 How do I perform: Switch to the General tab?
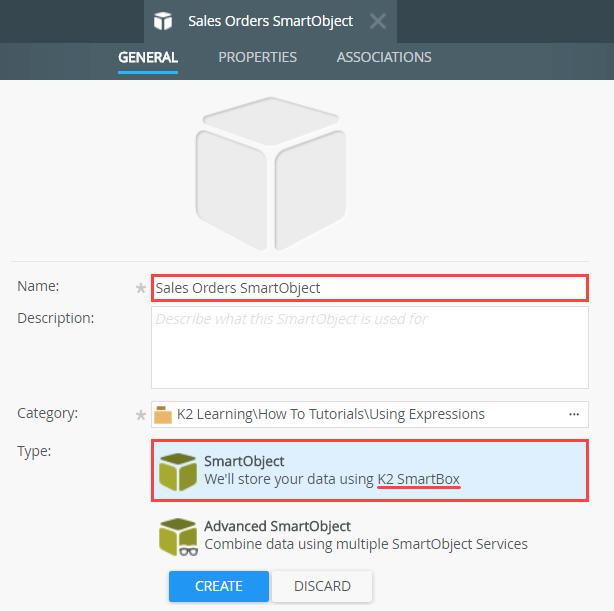[x=148, y=57]
